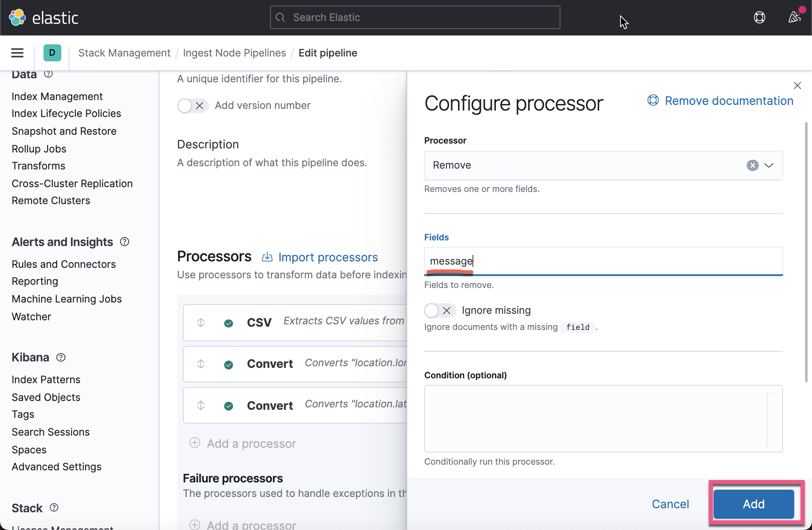Click the plus icon to add a processor
Image resolution: width=812 pixels, height=530 pixels.
[x=195, y=442]
